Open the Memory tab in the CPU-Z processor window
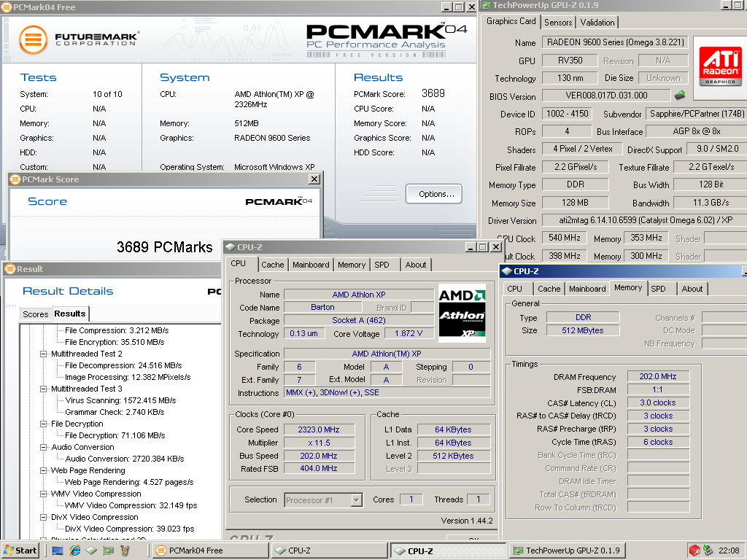 [x=352, y=265]
